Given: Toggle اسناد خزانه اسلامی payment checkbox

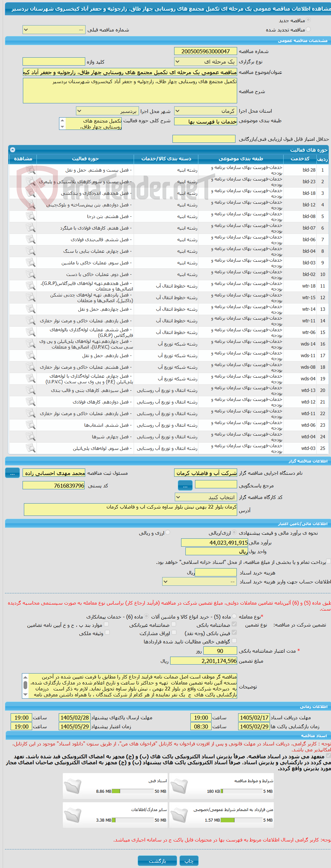Looking at the screenshot, I should click(329, 561).
